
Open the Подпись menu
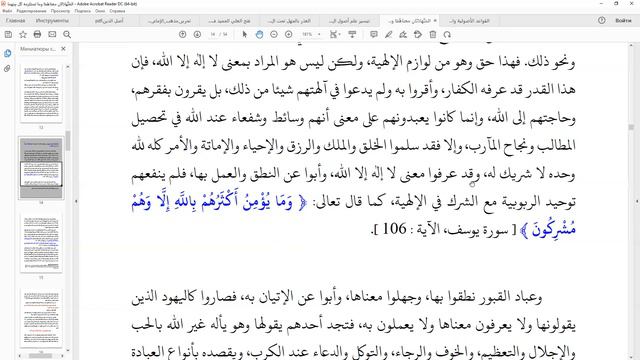pos(82,11)
